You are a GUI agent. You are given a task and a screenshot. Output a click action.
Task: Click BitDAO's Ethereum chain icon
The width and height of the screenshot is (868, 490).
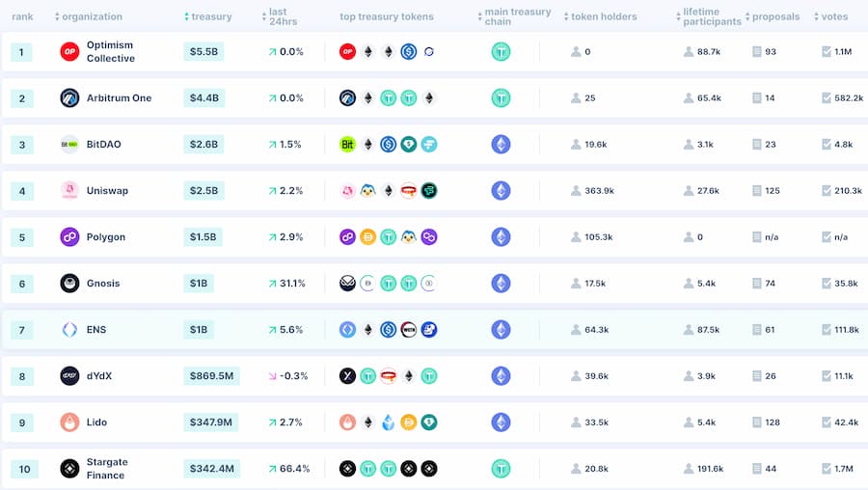501,145
